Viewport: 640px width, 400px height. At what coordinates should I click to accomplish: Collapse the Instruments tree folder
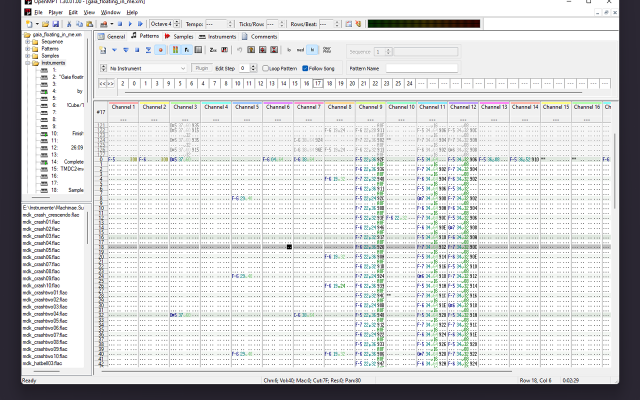pos(28,63)
